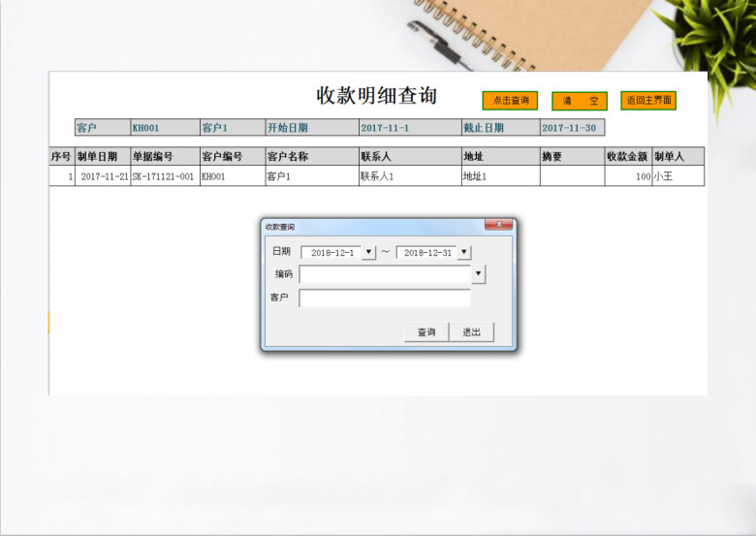756x536 pixels.
Task: Click the 联系人 column header
Action: tap(410, 156)
